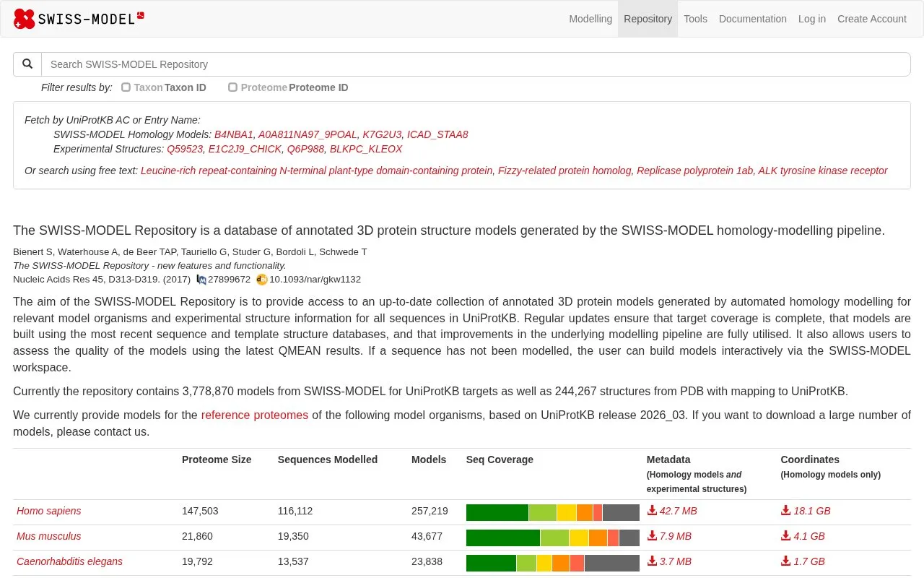Go to Log in
The width and height of the screenshot is (924, 578).
pyautogui.click(x=812, y=19)
